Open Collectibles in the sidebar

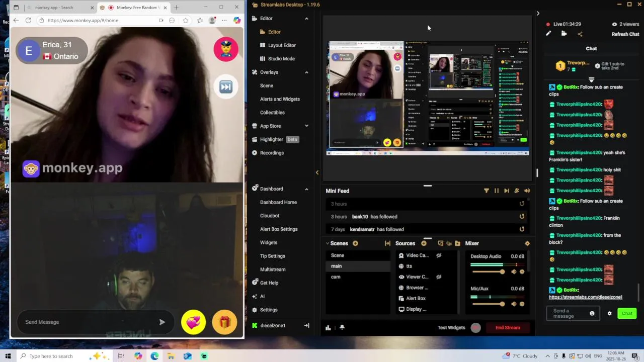pyautogui.click(x=272, y=113)
